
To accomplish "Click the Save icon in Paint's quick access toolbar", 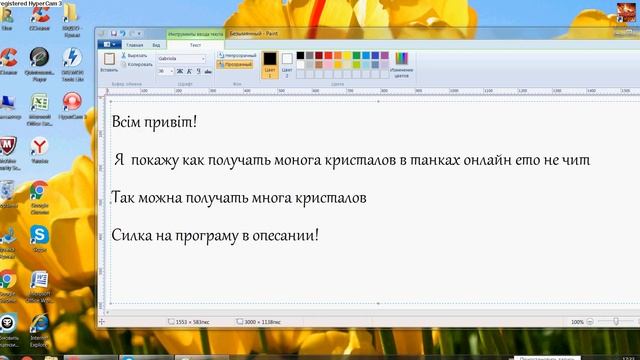I will click(x=114, y=33).
